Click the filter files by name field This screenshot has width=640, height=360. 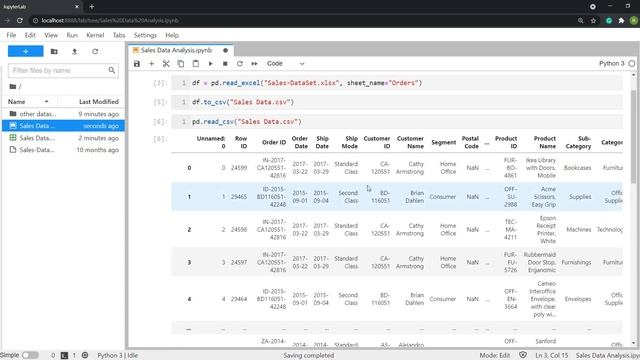point(63,71)
